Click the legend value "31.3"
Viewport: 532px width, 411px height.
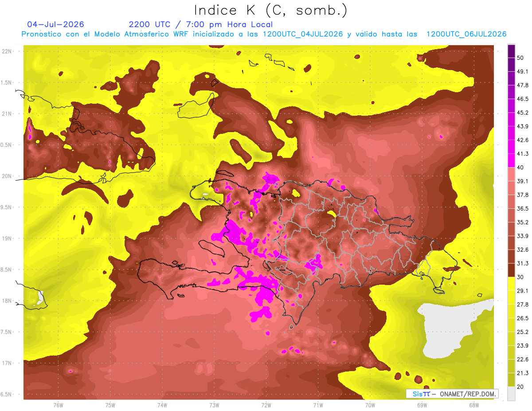pyautogui.click(x=522, y=263)
